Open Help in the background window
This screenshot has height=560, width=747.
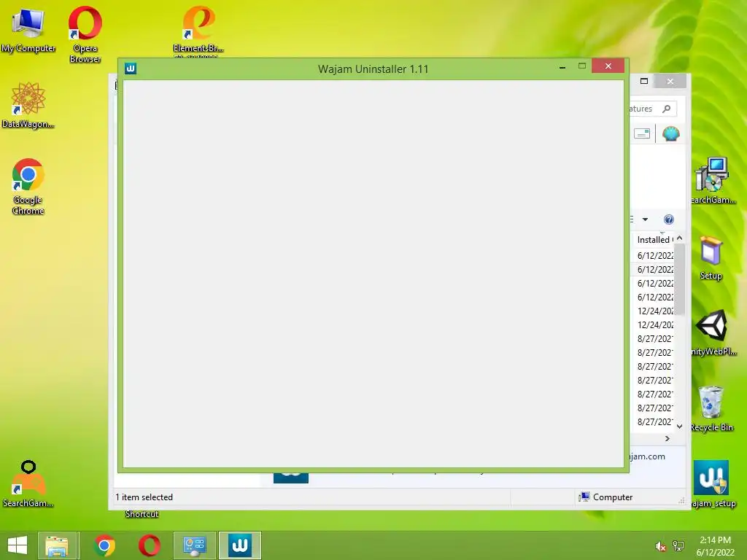pos(669,219)
